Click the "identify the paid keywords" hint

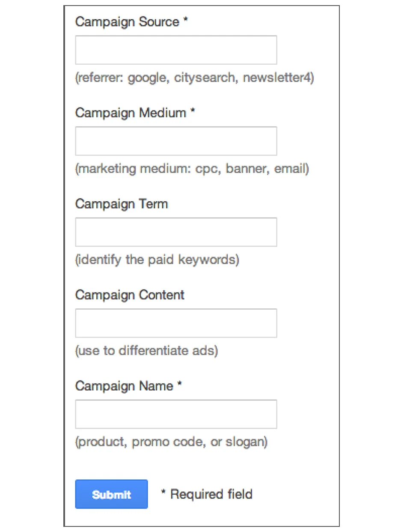coord(157,260)
